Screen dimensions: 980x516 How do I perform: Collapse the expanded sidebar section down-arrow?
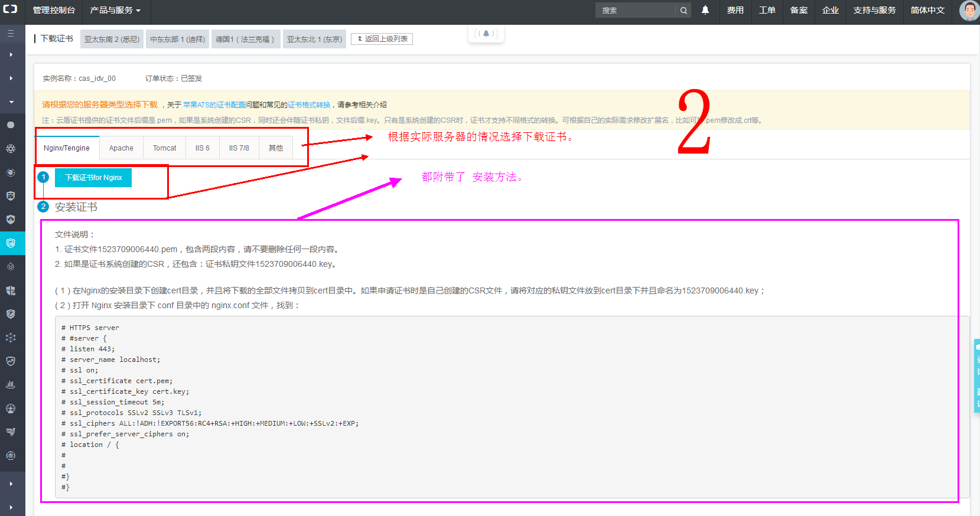11,102
